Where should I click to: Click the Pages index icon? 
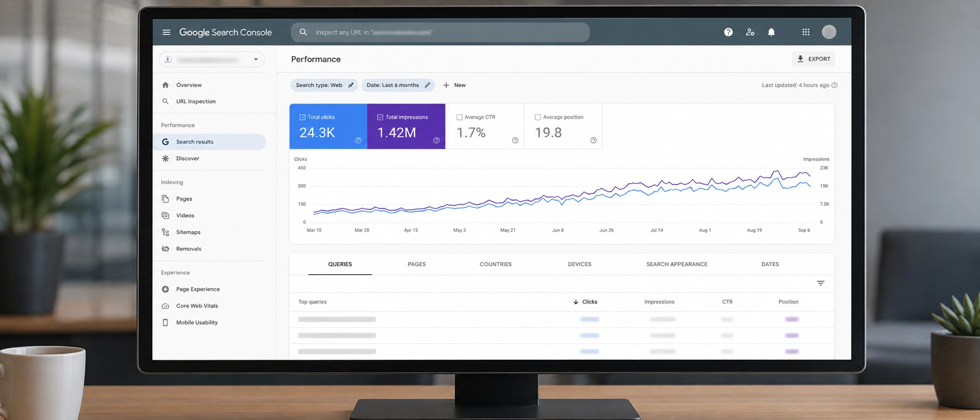coord(165,198)
